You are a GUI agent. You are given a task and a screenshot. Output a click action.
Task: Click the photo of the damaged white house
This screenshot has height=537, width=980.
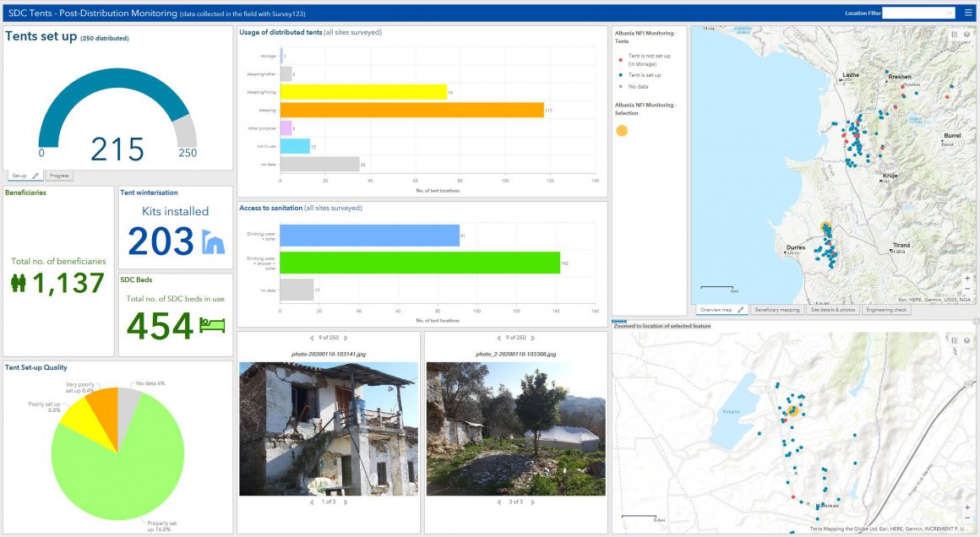pyautogui.click(x=328, y=429)
